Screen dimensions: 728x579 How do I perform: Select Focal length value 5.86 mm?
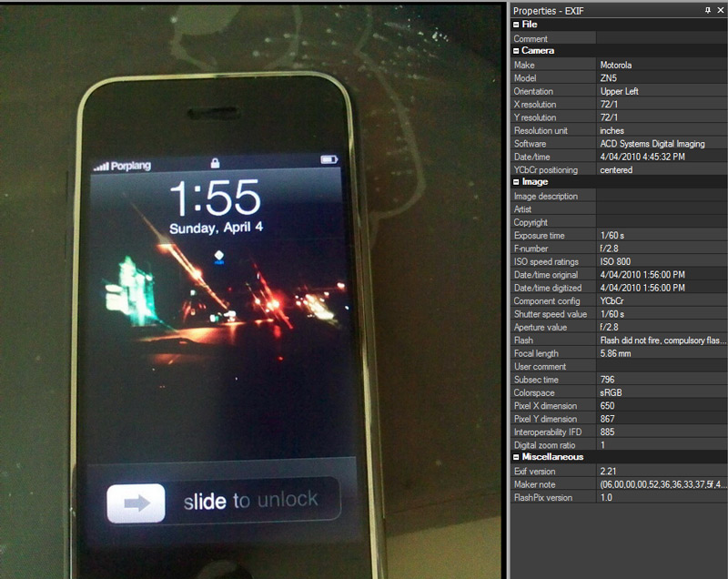pos(615,353)
